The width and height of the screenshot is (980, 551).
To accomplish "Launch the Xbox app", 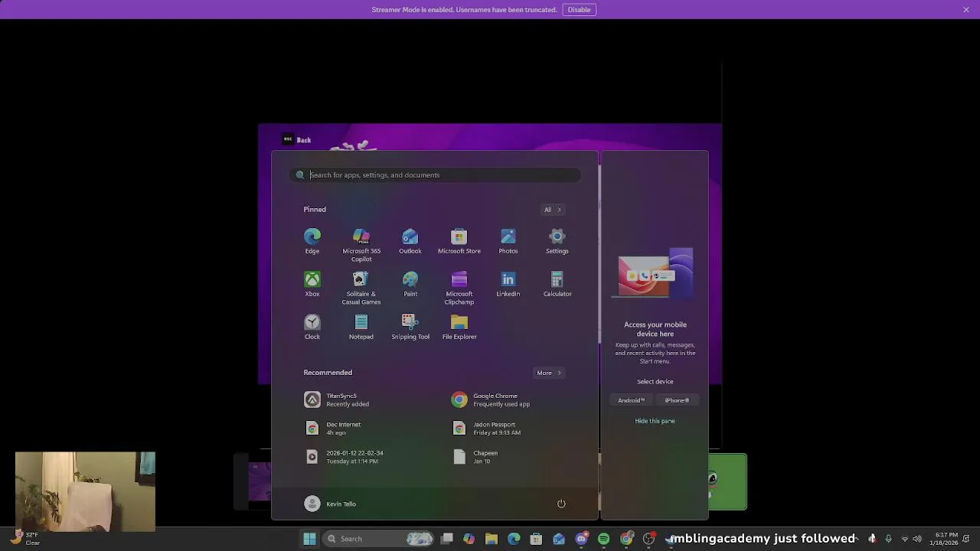I will (312, 284).
